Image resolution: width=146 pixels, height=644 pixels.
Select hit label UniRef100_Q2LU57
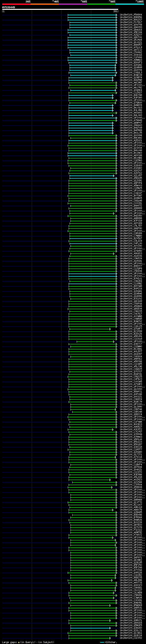131,176
